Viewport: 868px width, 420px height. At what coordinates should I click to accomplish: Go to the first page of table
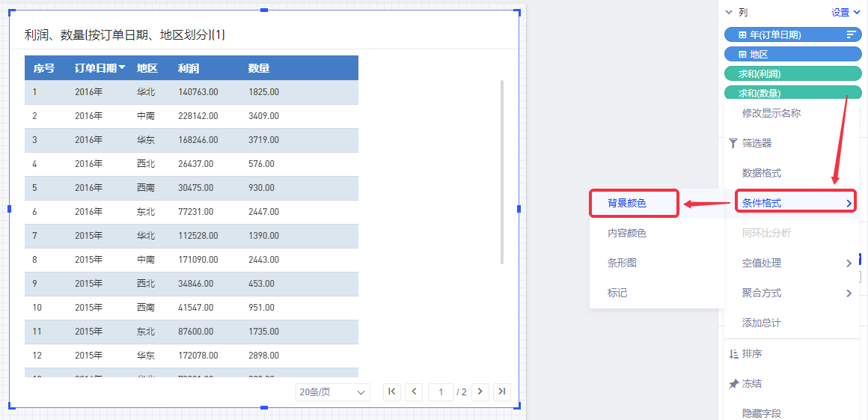[x=391, y=392]
